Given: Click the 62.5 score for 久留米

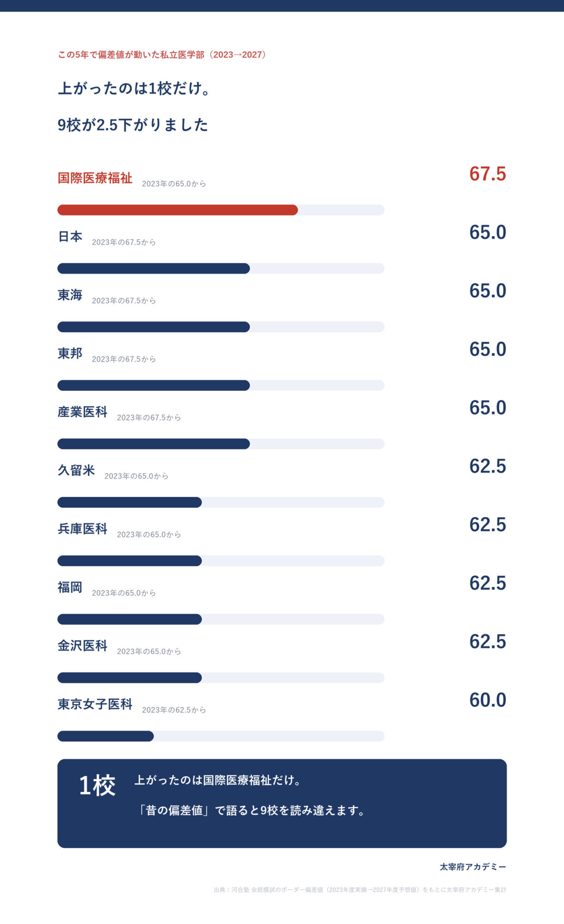Looking at the screenshot, I should 488,467.
